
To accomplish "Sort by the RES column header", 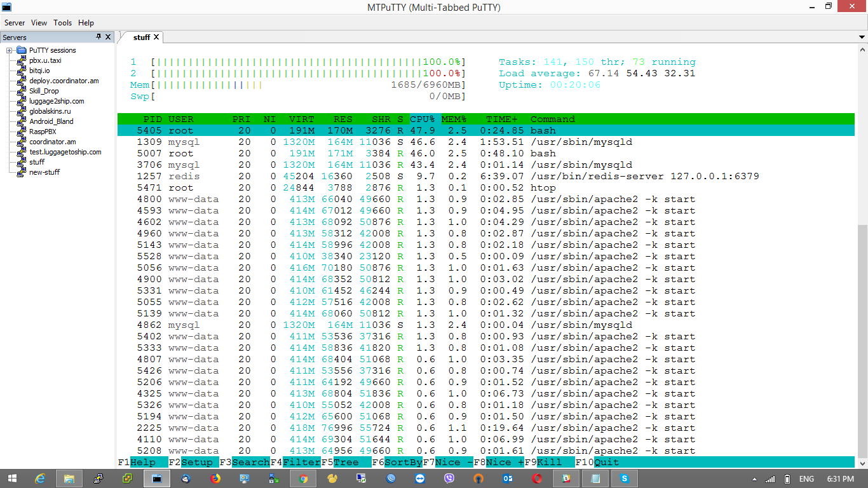I will pyautogui.click(x=343, y=119).
